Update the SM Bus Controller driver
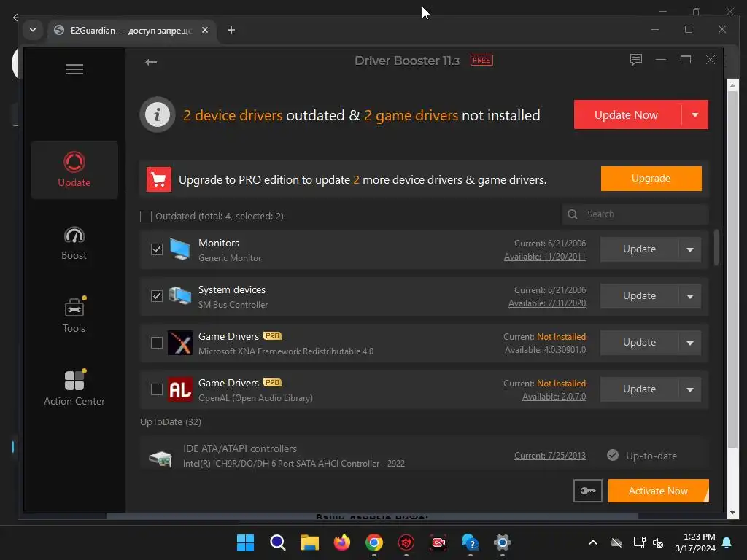 639,296
